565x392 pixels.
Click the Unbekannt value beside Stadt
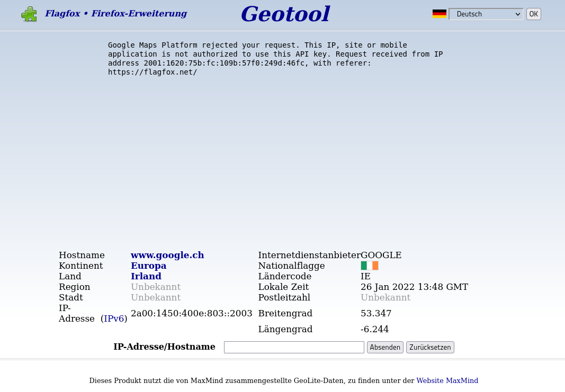(156, 297)
